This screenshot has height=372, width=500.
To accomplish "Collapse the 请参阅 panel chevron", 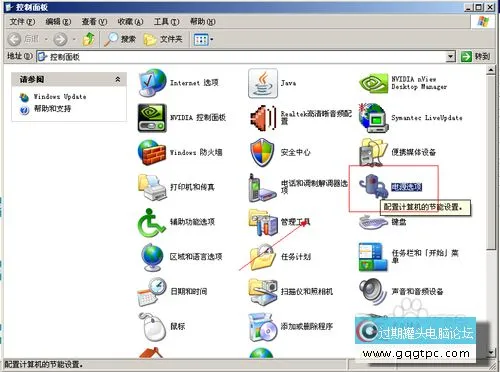I will click(118, 79).
